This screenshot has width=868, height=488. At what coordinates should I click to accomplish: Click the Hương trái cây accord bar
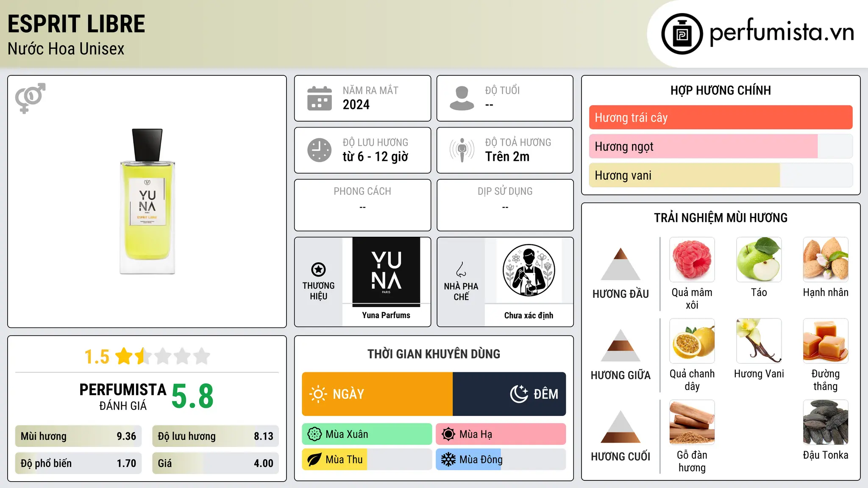(721, 117)
